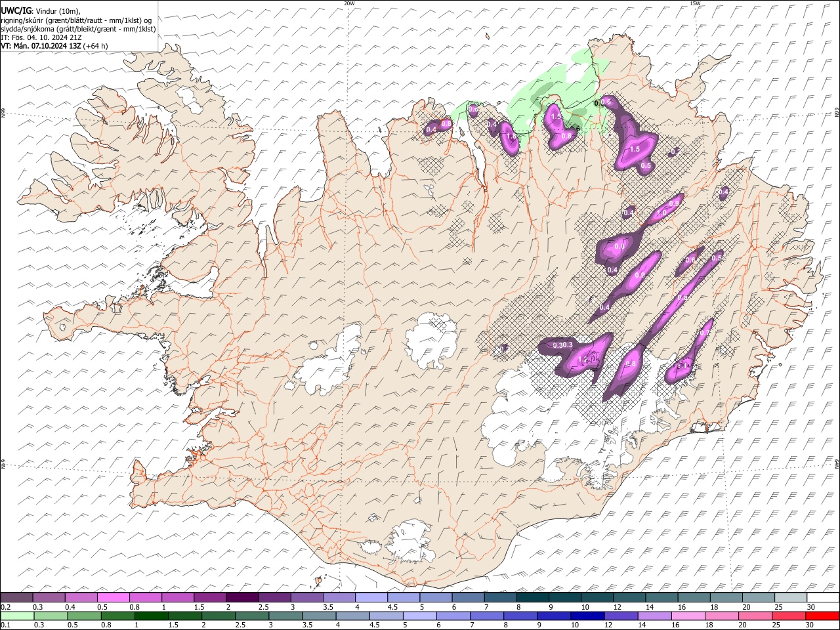Viewport: 840px width, 630px height.
Task: Pick the violet 12 swatch in rain scale
Action: pyautogui.click(x=621, y=616)
